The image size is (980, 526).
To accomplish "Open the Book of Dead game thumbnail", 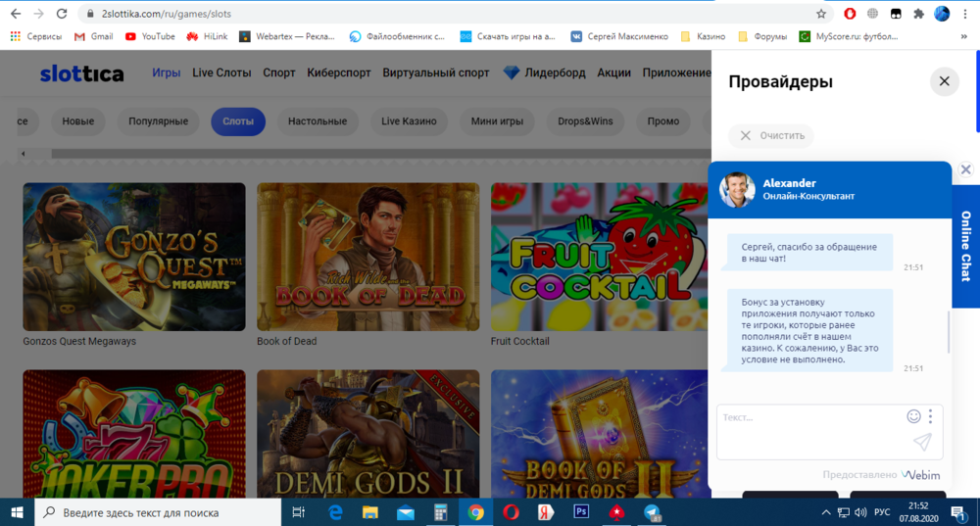I will pos(368,257).
